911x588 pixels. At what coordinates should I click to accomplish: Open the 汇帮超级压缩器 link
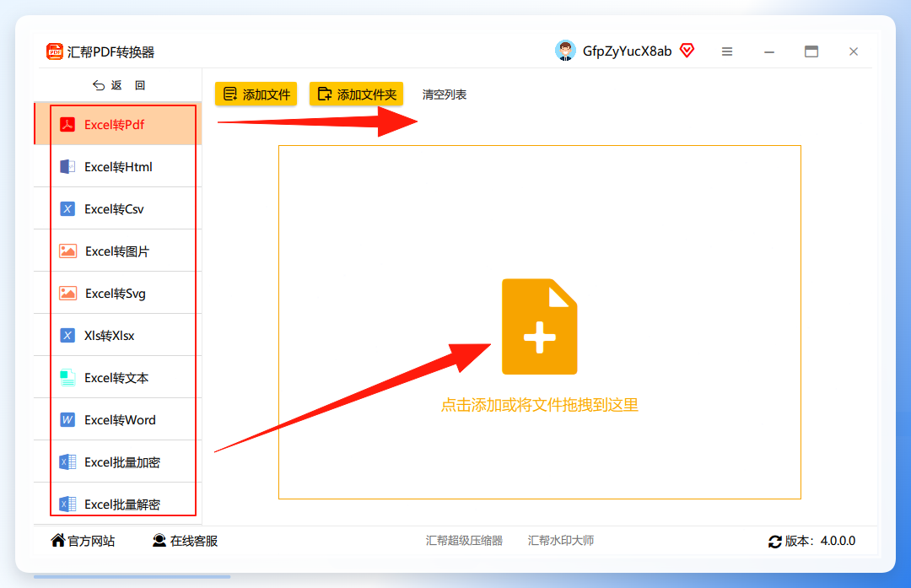(x=464, y=541)
